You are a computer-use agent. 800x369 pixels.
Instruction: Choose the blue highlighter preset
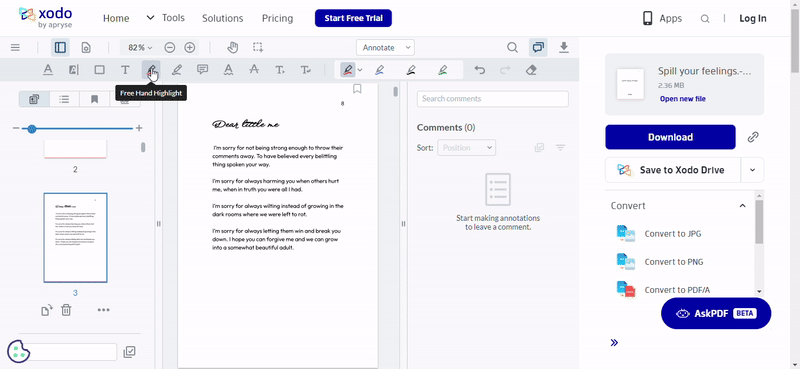click(x=379, y=70)
